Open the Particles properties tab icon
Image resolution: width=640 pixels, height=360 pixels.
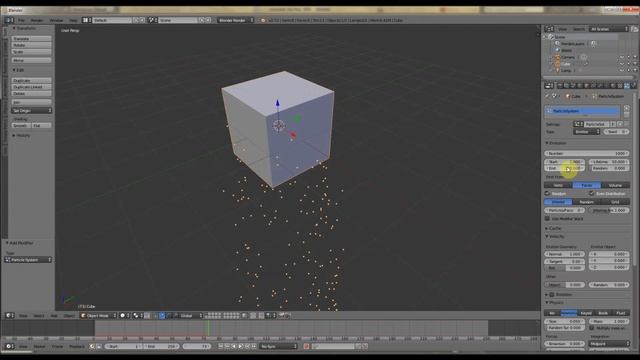coord(627,86)
